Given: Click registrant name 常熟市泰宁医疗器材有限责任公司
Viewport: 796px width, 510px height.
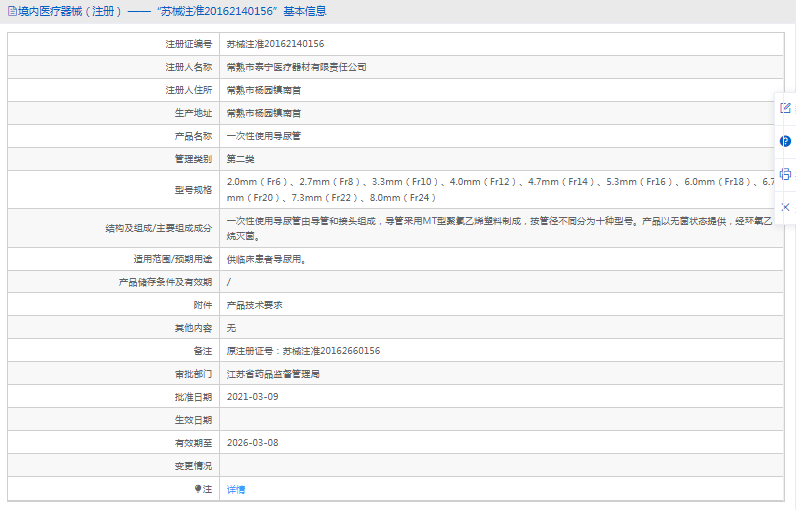Looking at the screenshot, I should click(296, 67).
